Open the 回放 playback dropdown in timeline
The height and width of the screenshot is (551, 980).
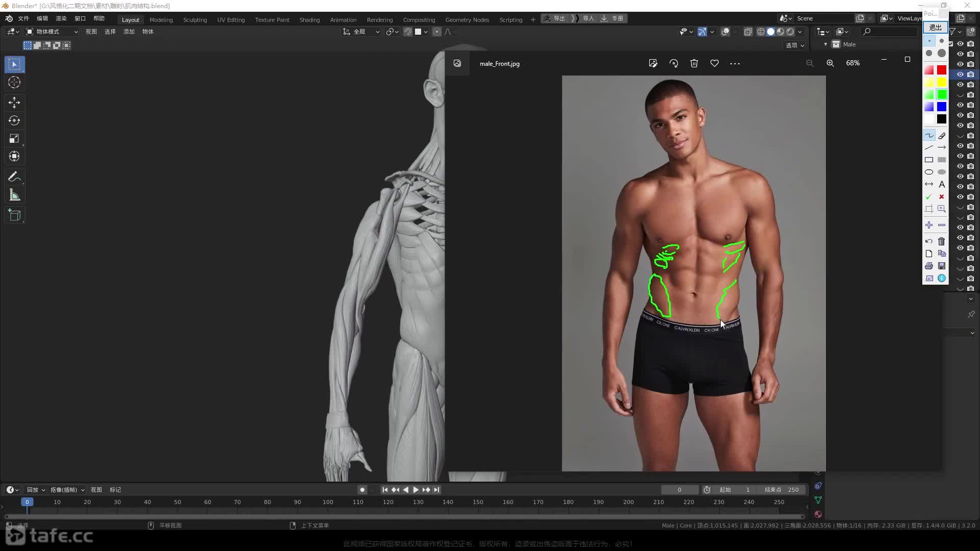coord(36,490)
